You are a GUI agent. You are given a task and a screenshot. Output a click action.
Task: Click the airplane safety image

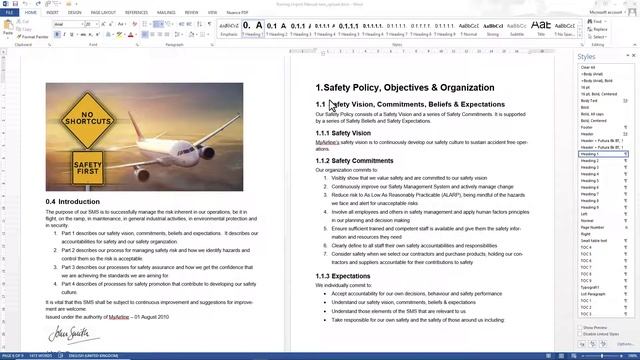(144, 137)
